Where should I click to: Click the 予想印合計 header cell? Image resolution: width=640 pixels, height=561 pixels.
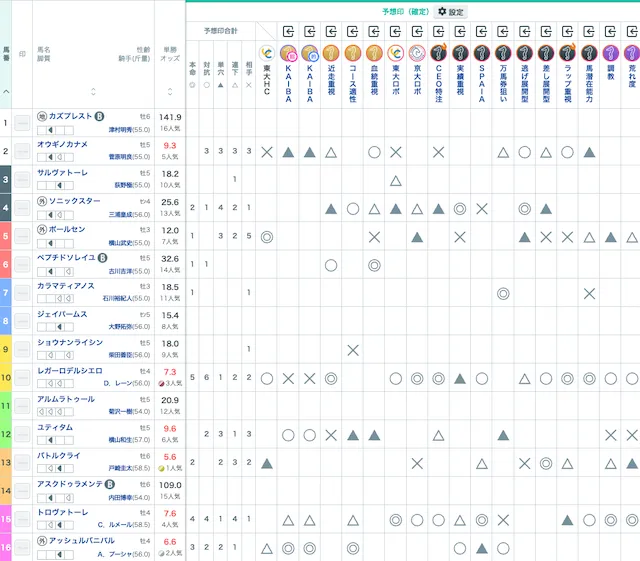(221, 31)
